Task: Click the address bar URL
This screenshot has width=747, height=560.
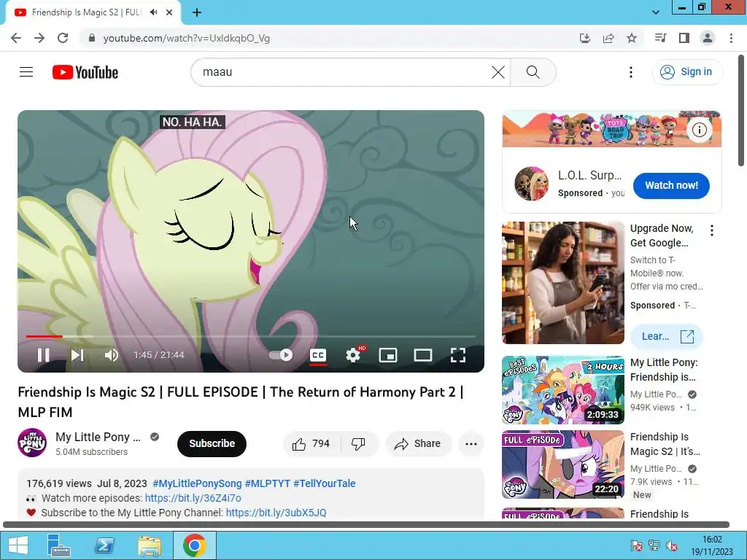Action: (x=186, y=38)
